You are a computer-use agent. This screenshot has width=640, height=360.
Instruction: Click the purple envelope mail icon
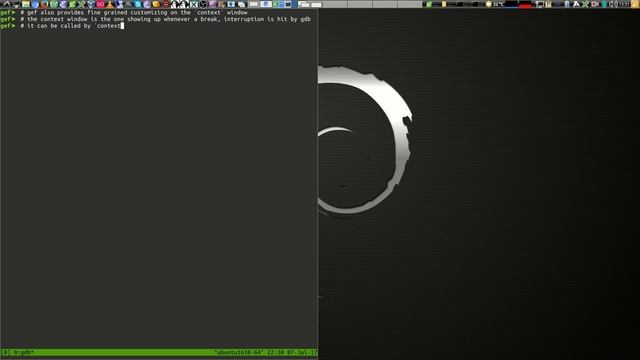coord(213,4)
